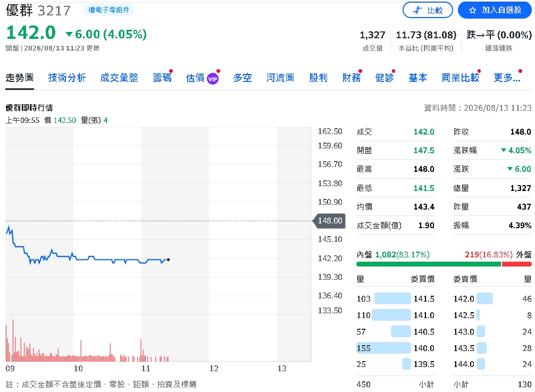
Task: Click the bid subtotal 450
Action: pyautogui.click(x=363, y=385)
